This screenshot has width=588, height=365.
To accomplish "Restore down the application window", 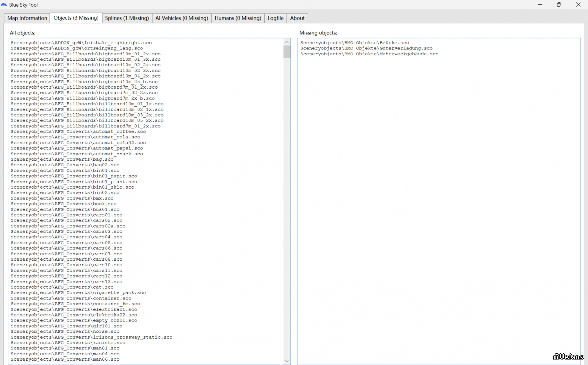I will click(559, 5).
